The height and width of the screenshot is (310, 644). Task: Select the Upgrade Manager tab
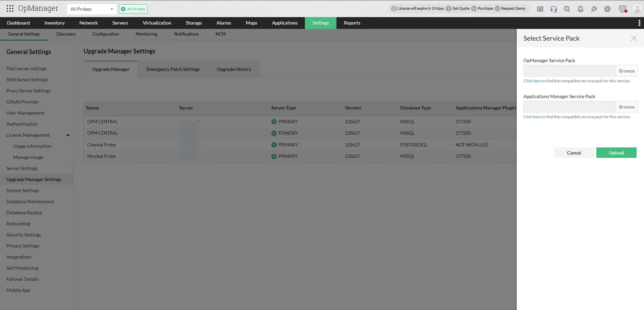tap(111, 69)
